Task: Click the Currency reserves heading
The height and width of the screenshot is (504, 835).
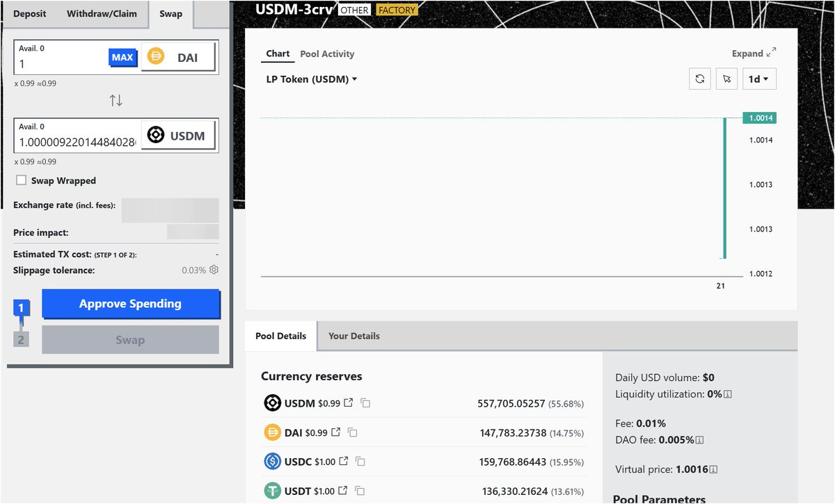Action: click(312, 377)
